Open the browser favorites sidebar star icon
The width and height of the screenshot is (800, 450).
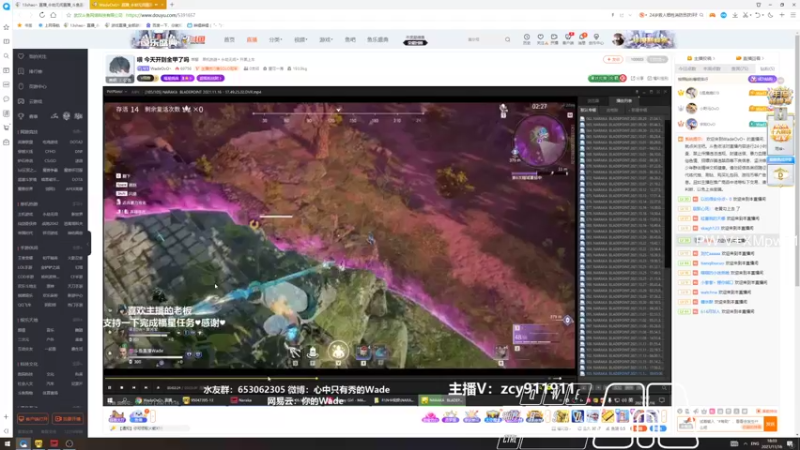pos(6,27)
